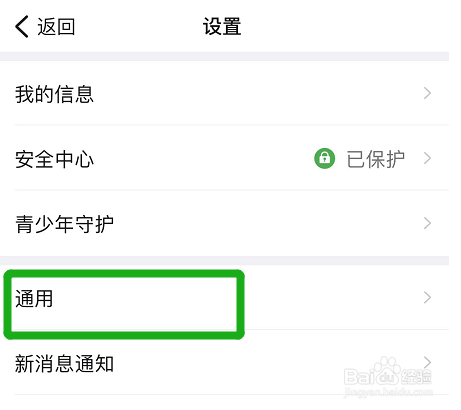Click the chevron next to 青少年守护
The image size is (461, 410).
pyautogui.click(x=427, y=223)
